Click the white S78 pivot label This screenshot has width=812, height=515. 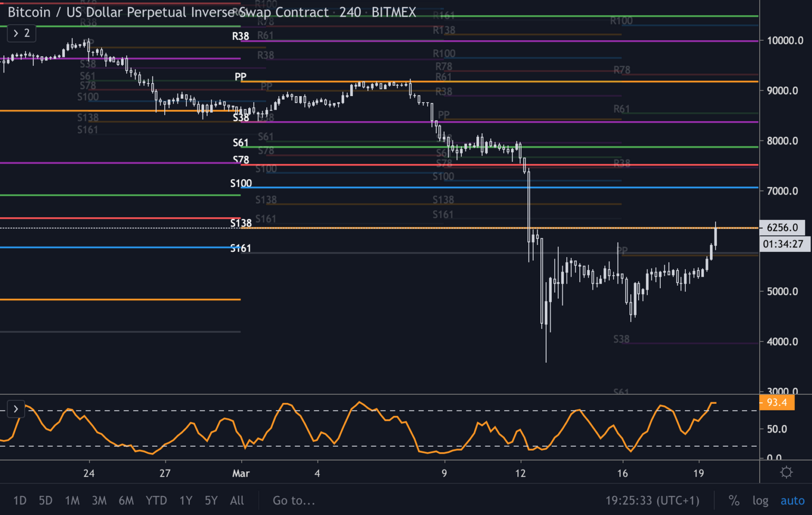click(x=241, y=159)
